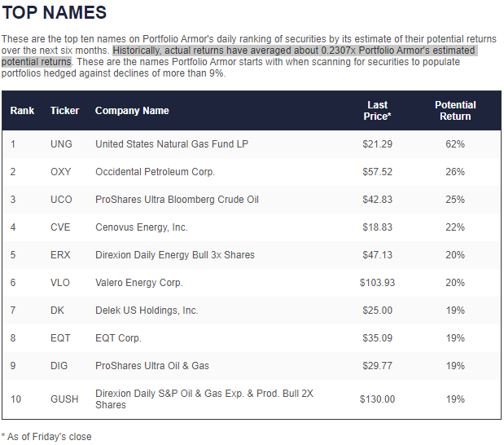Image resolution: width=504 pixels, height=445 pixels.
Task: Click the $103.93 last price value
Action: click(377, 283)
